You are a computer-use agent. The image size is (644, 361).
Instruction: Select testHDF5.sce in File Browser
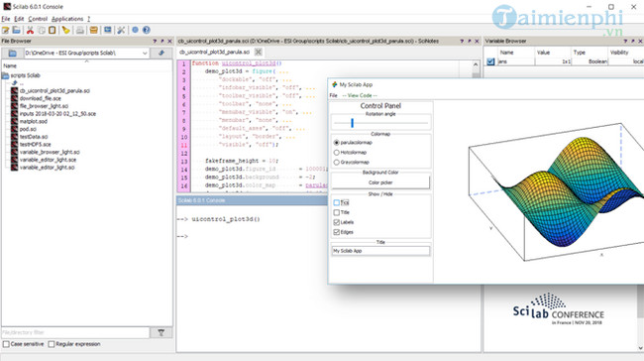[36, 145]
